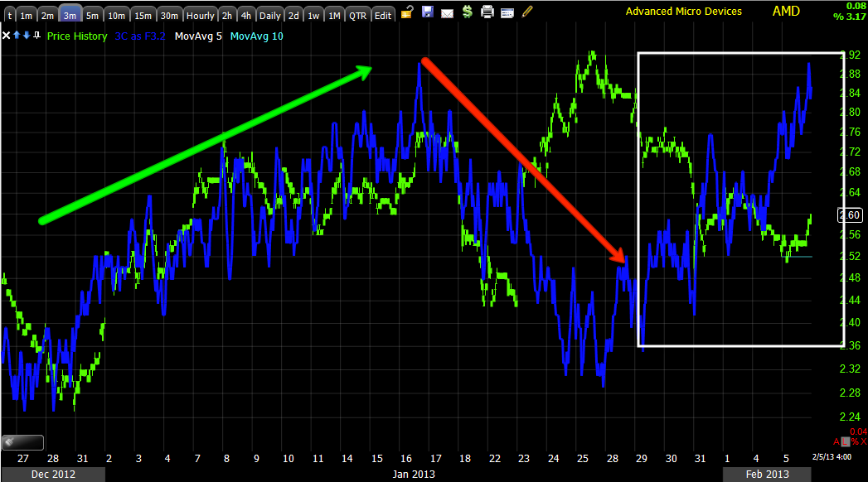Switch to the 10m timeframe tab
Viewport: 868px width, 482px height.
coord(116,15)
